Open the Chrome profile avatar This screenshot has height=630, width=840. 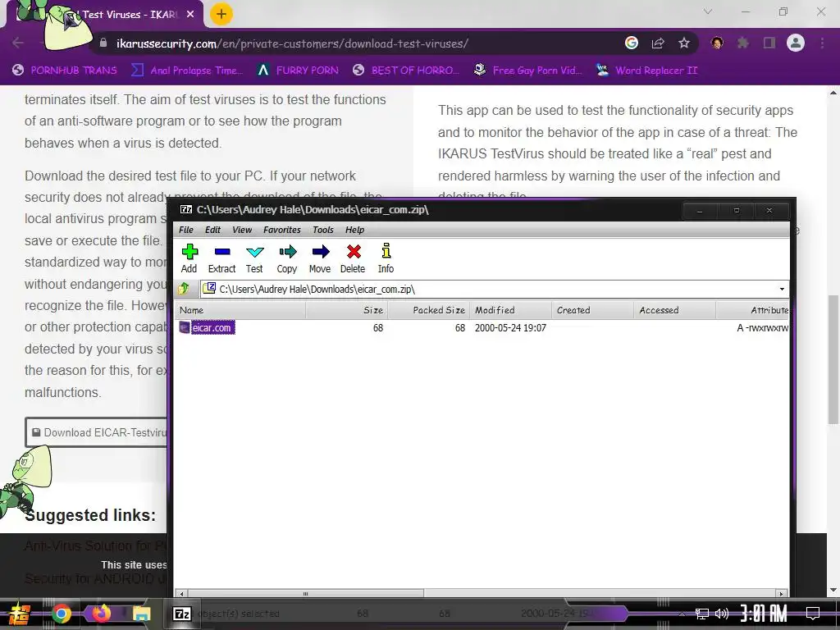click(x=796, y=43)
